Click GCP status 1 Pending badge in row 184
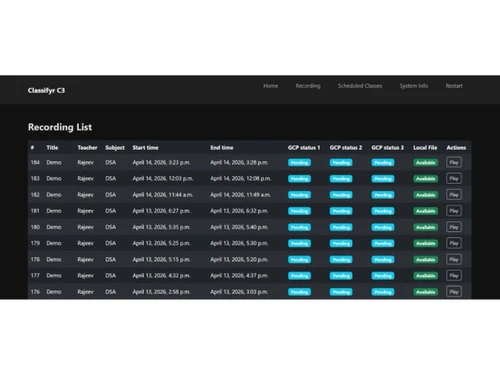The height and width of the screenshot is (375, 500). coord(299,163)
